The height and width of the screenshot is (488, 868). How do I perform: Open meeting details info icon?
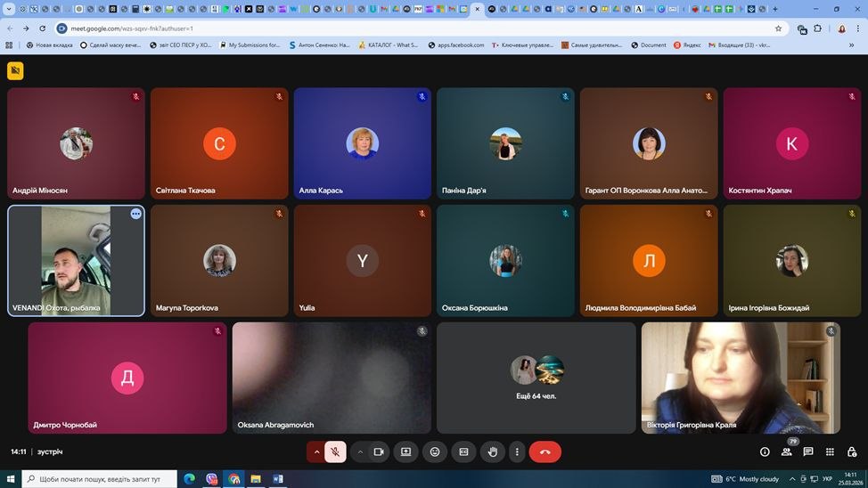765,451
